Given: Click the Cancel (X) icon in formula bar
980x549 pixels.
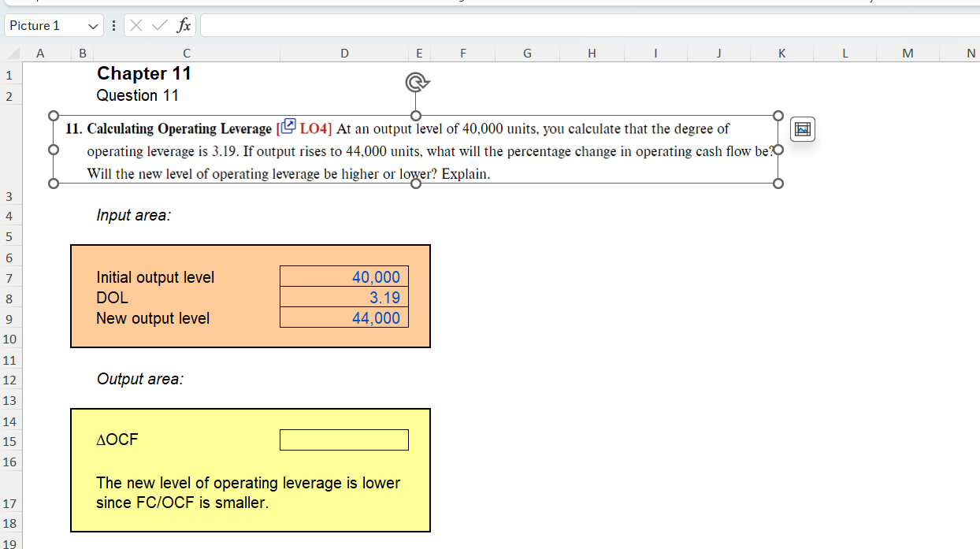Looking at the screenshot, I should click(x=134, y=24).
